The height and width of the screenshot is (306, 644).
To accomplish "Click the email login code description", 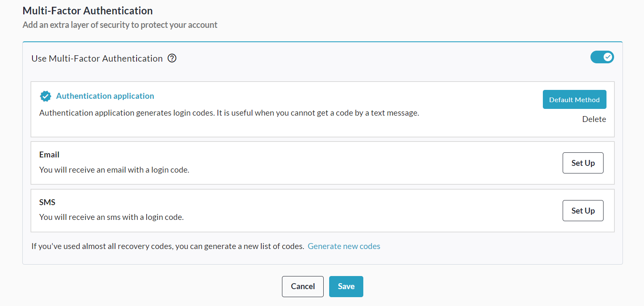I will pyautogui.click(x=114, y=170).
